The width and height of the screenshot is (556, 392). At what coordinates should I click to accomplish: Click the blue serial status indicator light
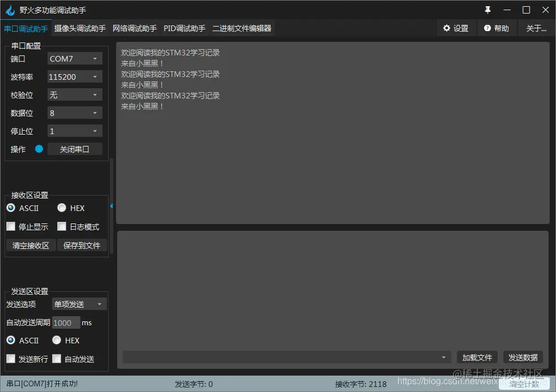[x=39, y=149]
